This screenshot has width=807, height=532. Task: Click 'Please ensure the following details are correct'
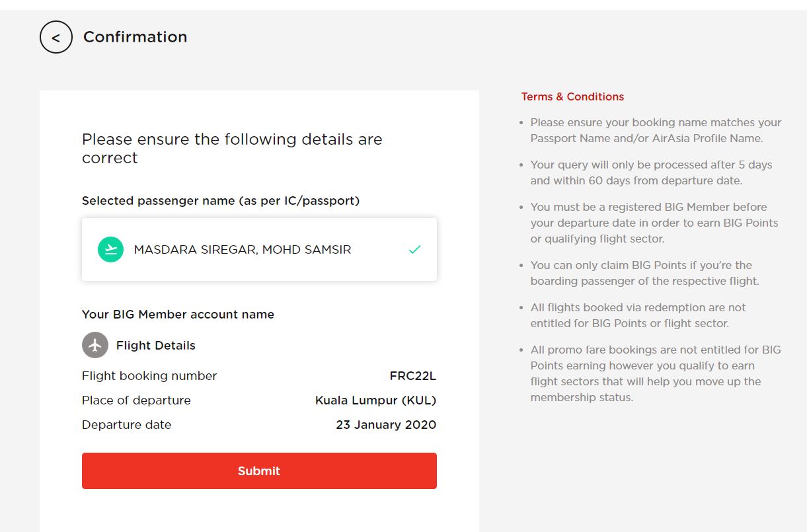pyautogui.click(x=231, y=148)
